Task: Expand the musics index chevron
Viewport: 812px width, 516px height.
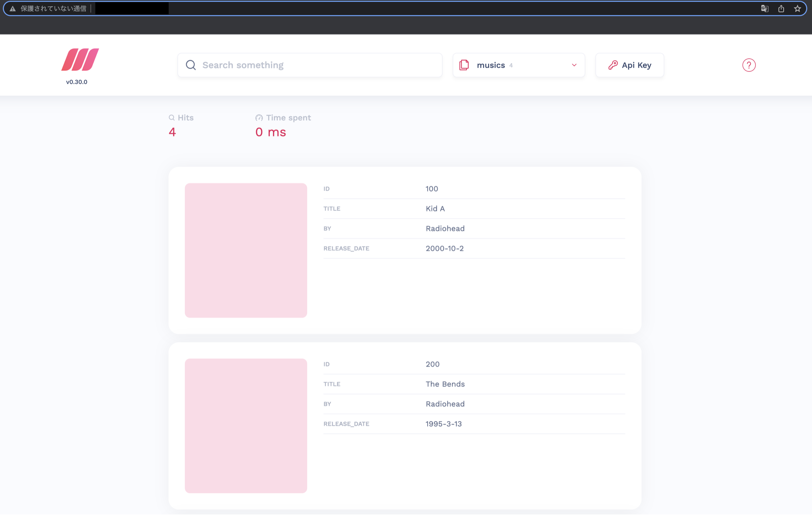Action: point(574,65)
